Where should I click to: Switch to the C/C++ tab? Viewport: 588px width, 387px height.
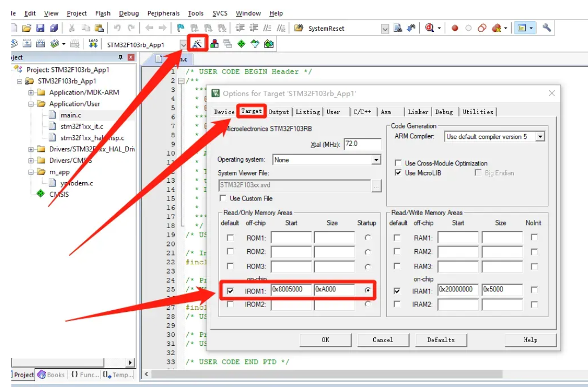point(362,112)
